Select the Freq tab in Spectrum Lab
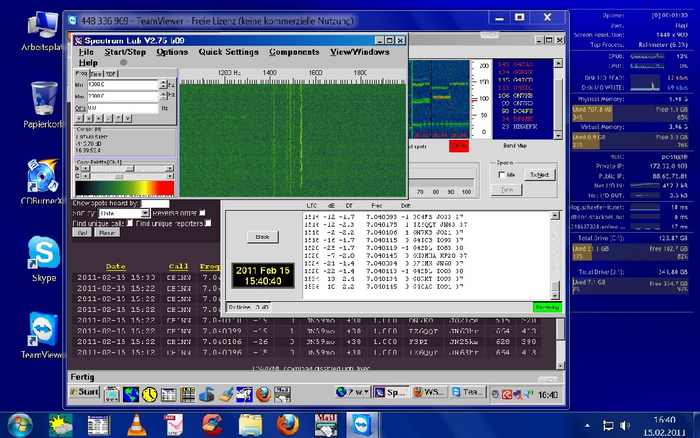Viewport: 700px width, 438px height. click(x=81, y=73)
